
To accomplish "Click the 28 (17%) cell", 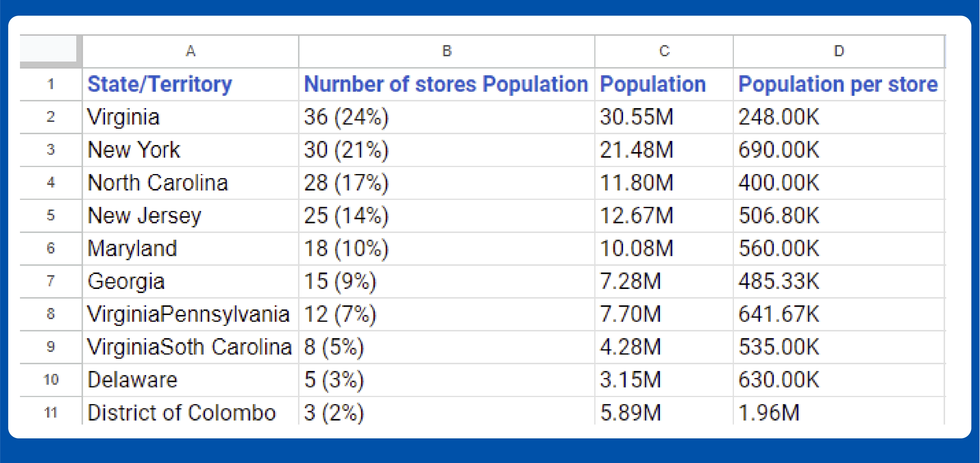I will [x=447, y=183].
